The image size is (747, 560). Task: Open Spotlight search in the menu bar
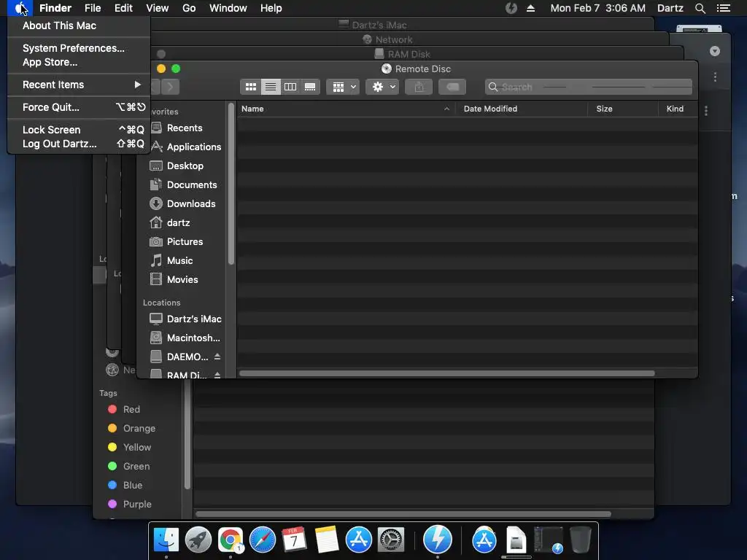pos(700,8)
